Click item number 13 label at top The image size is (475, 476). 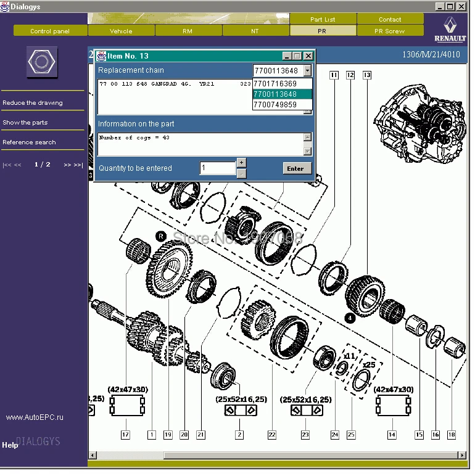pos(367,75)
